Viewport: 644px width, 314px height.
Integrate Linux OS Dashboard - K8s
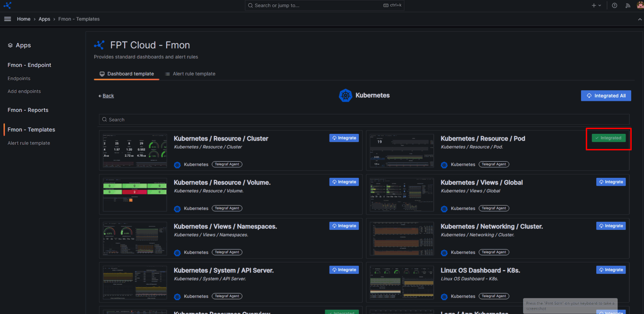611,270
